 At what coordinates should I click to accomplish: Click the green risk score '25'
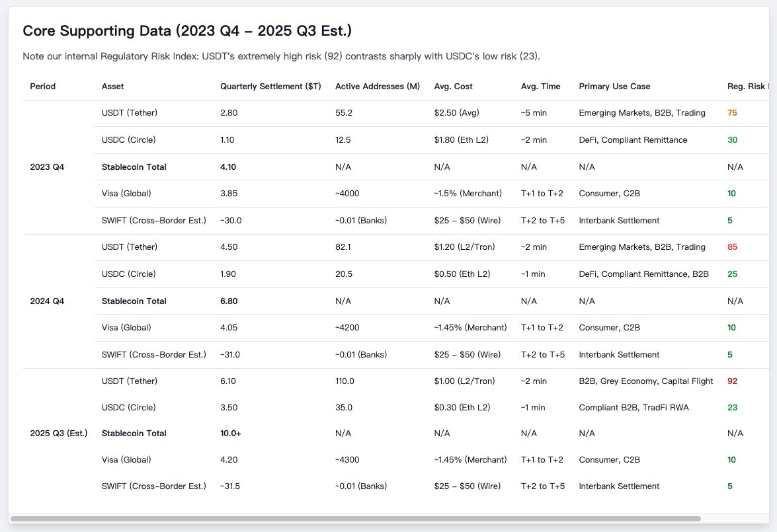733,274
